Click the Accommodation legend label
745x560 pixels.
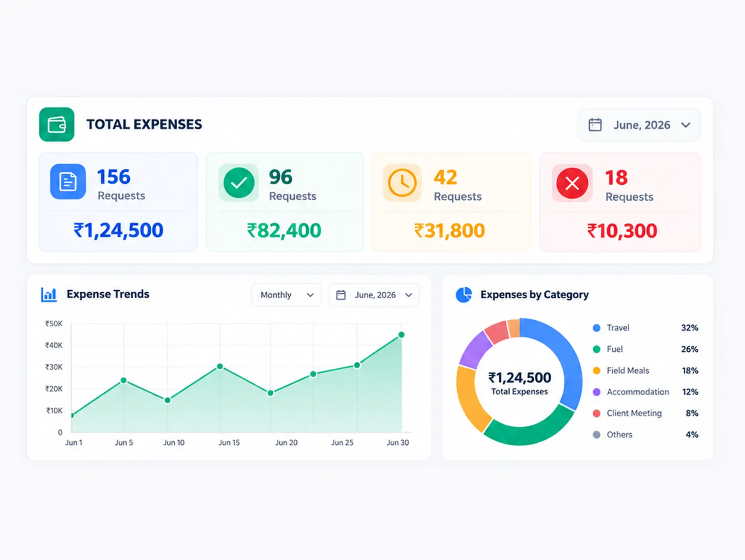coord(638,392)
